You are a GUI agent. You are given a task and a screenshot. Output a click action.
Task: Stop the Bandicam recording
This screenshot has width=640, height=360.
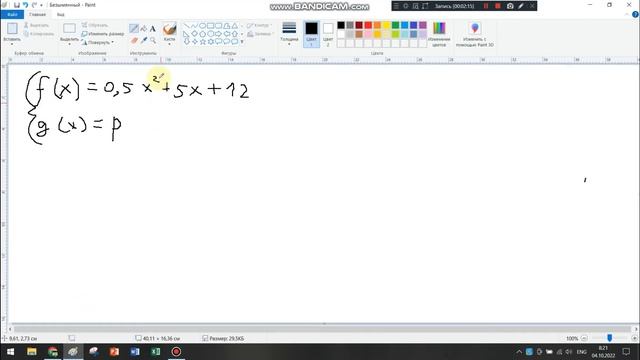498,6
